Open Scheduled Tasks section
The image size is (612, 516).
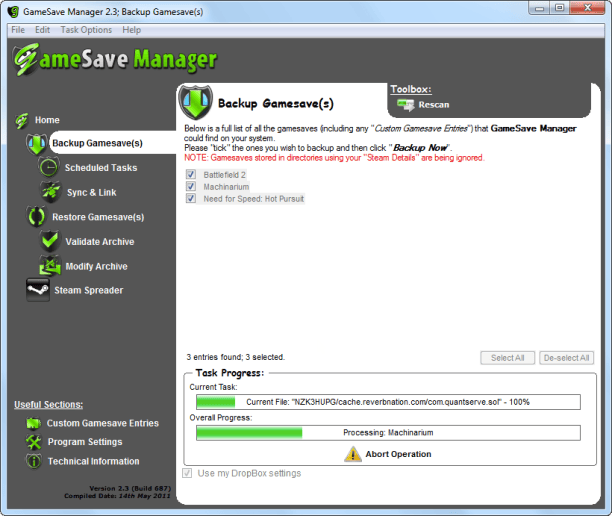pos(101,168)
